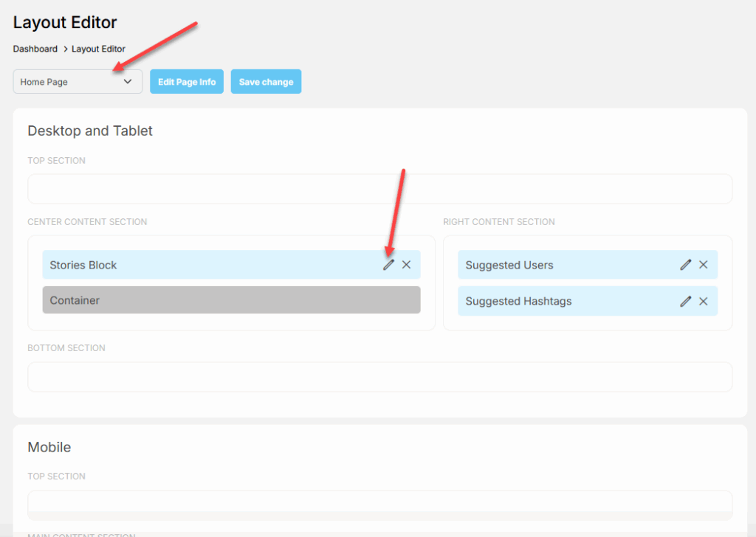The width and height of the screenshot is (756, 537).
Task: Open Suggested Hashtags edit pencil
Action: tap(686, 301)
